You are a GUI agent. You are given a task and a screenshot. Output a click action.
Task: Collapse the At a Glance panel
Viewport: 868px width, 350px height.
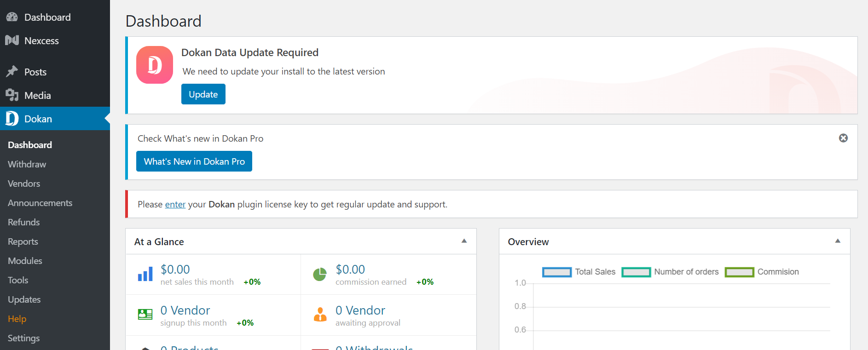pyautogui.click(x=464, y=241)
